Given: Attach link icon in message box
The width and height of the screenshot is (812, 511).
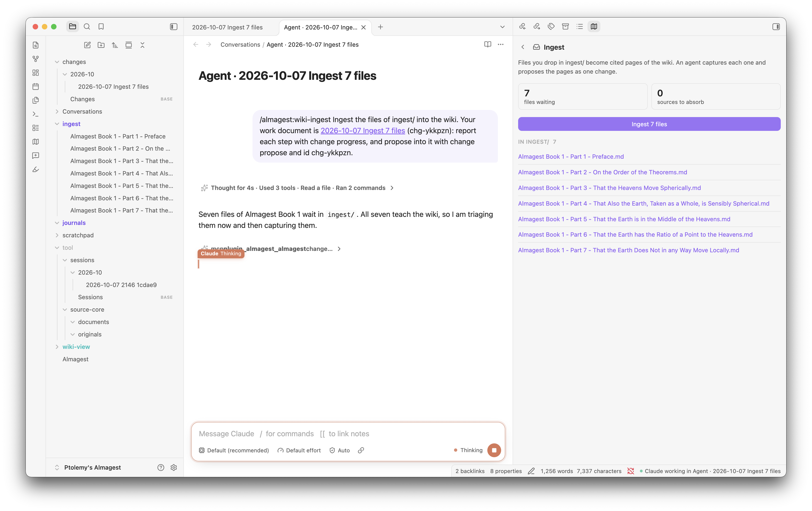Looking at the screenshot, I should click(361, 450).
